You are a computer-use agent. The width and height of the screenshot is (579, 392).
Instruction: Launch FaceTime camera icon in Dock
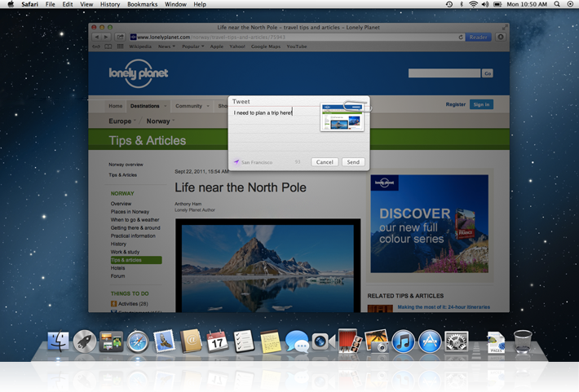[324, 341]
